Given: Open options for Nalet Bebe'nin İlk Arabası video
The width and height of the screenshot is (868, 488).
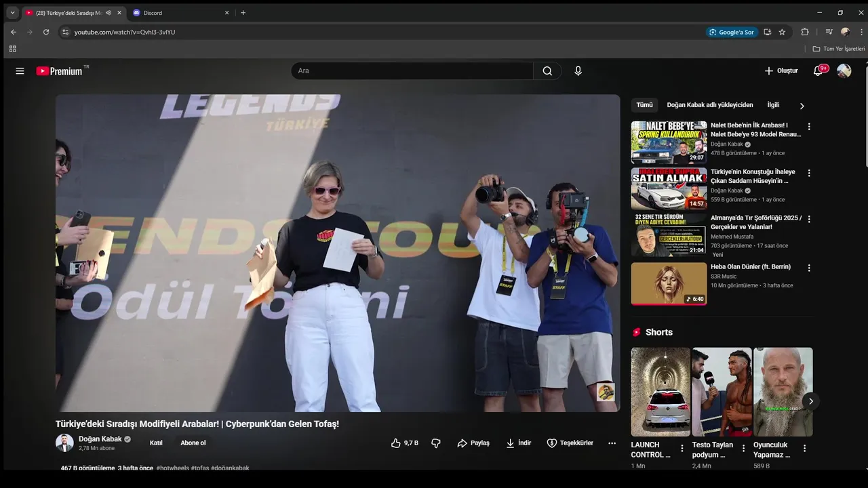Looking at the screenshot, I should 808,127.
